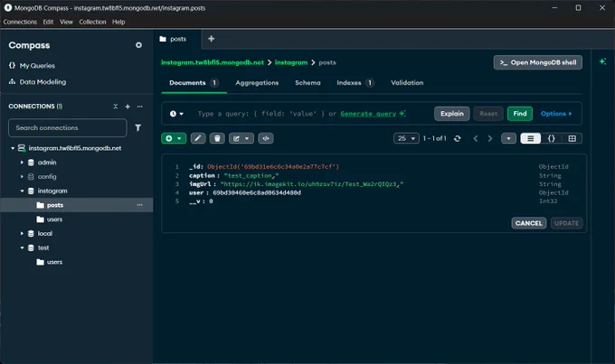Click the export to language code icon
The width and height of the screenshot is (615, 364).
tap(266, 138)
